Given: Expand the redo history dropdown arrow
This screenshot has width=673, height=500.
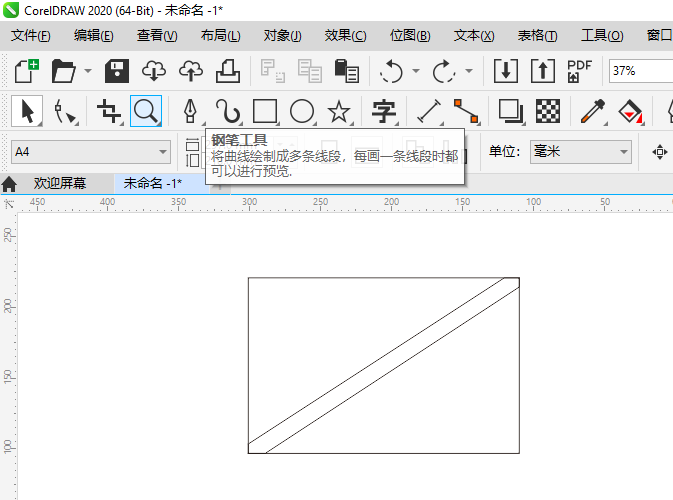Looking at the screenshot, I should 469,71.
